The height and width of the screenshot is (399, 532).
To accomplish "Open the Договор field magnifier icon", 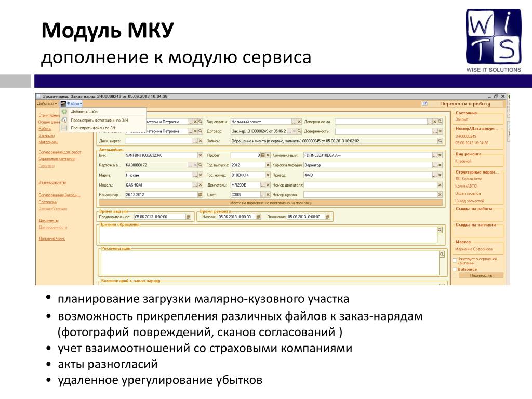I will click(299, 131).
